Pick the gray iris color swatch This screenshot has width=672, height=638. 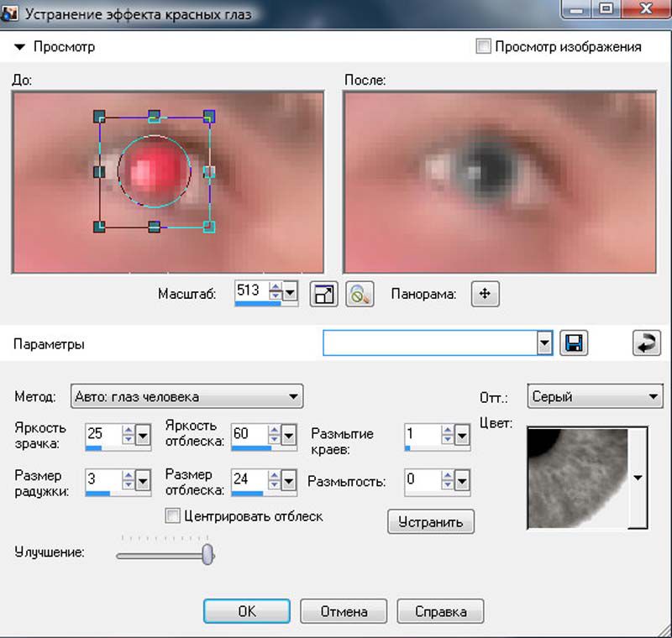577,477
